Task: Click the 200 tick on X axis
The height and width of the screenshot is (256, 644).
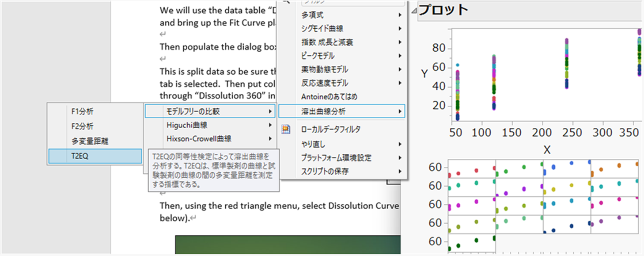Action: tap(542, 133)
